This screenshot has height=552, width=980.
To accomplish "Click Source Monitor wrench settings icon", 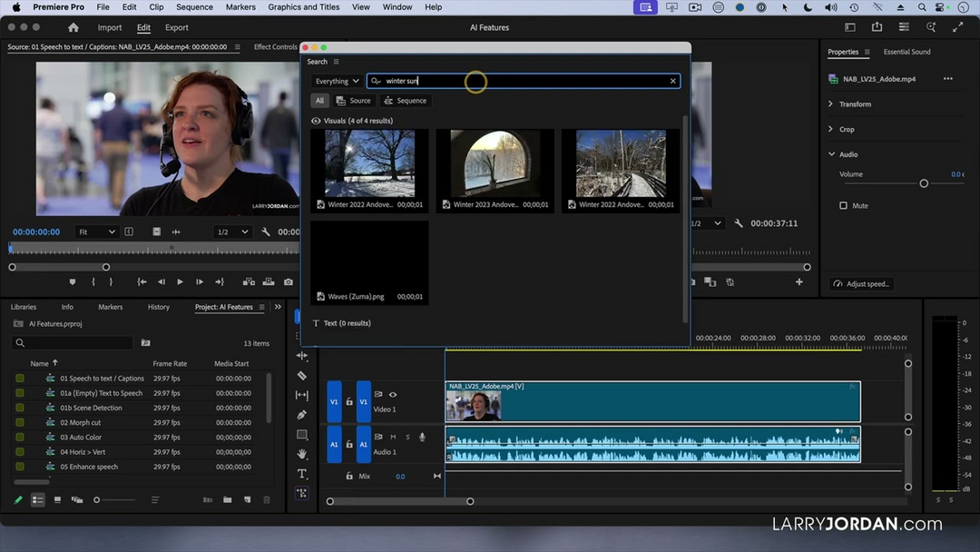I will tap(266, 232).
